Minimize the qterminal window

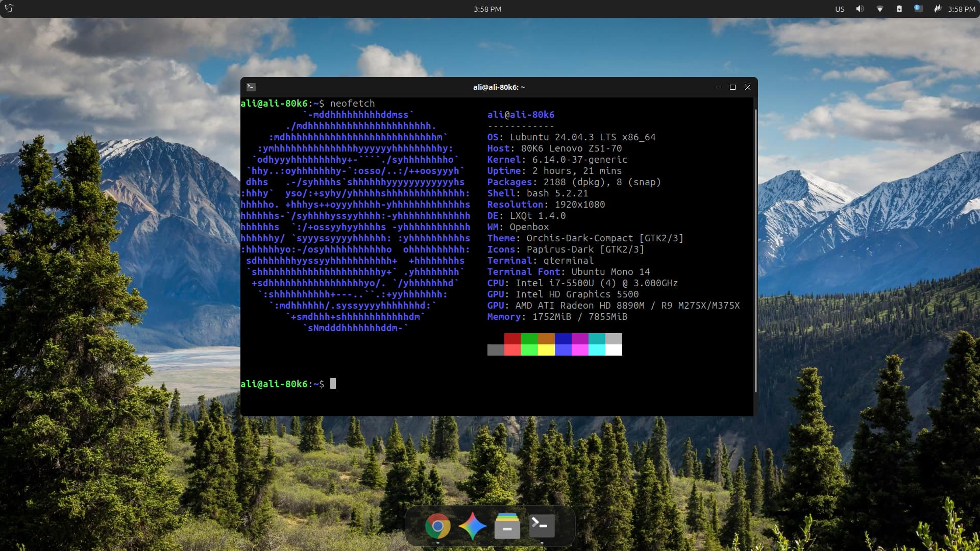tap(718, 87)
